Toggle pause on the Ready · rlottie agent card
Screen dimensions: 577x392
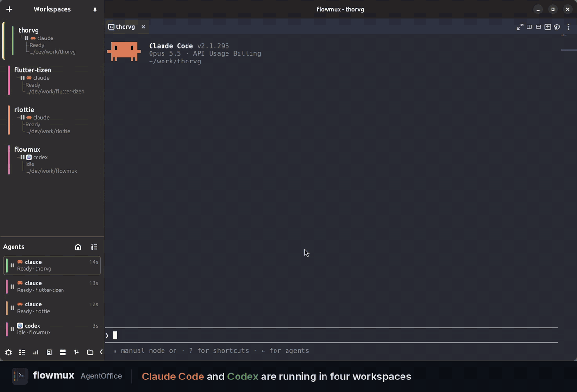(13, 307)
